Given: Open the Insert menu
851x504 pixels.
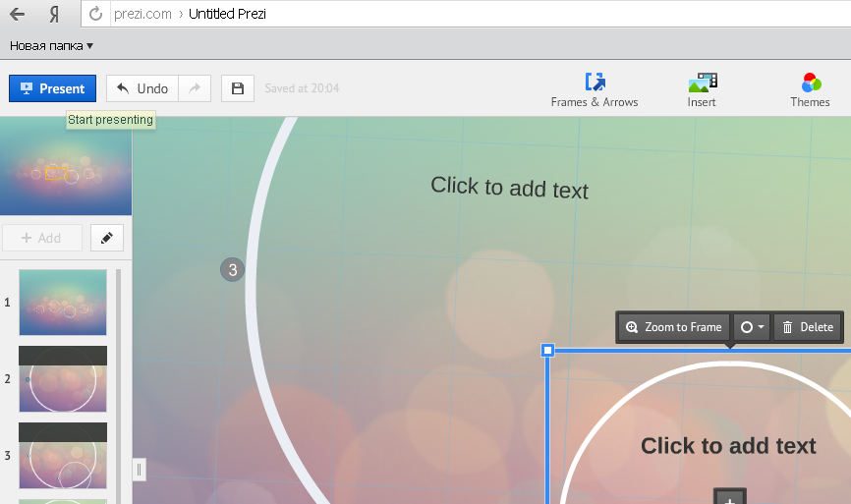Looking at the screenshot, I should (702, 90).
